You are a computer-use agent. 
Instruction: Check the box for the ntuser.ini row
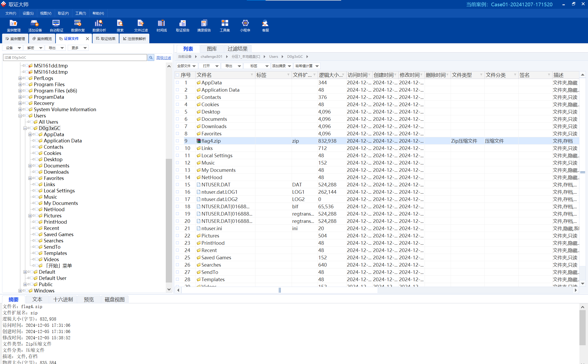(177, 228)
